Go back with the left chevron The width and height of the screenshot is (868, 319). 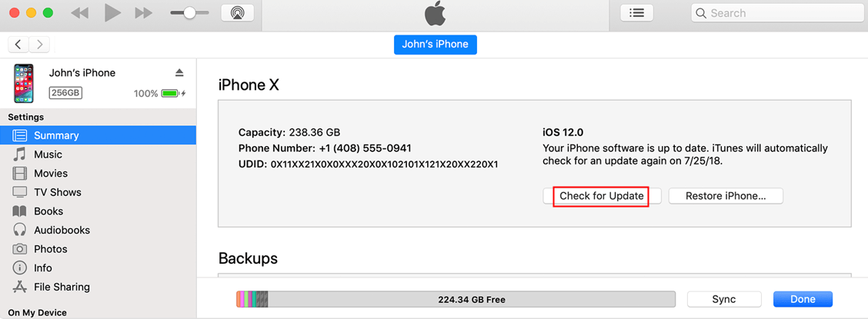pos(18,45)
